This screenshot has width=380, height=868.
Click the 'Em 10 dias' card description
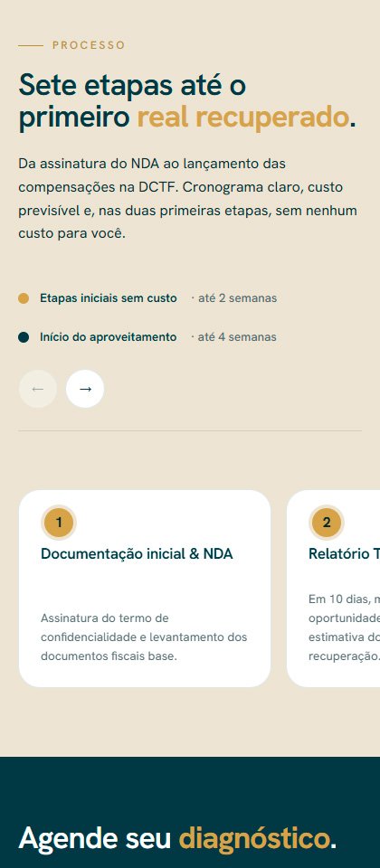344,627
